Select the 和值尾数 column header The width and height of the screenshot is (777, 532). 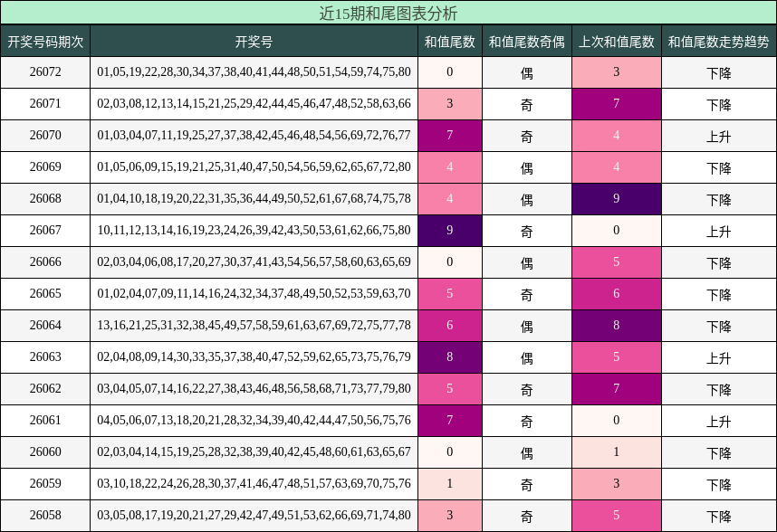coord(450,40)
